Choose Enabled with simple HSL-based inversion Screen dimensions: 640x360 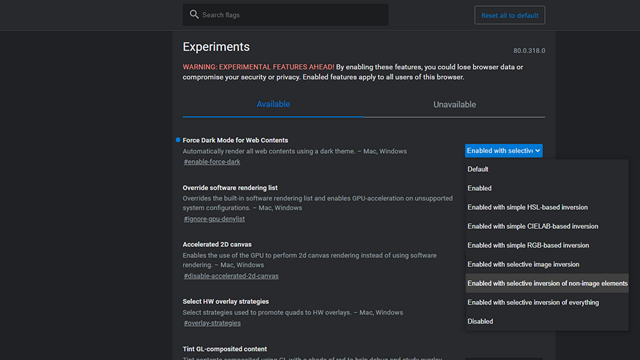point(547,207)
